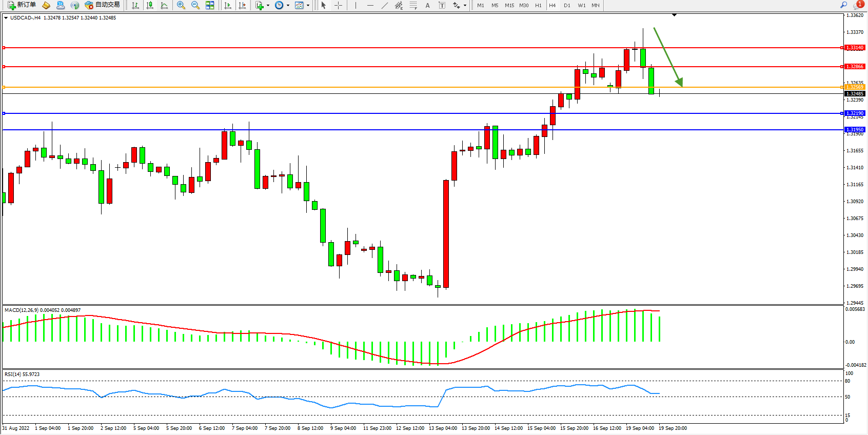
Task: Tile chart windows icon
Action: [210, 5]
